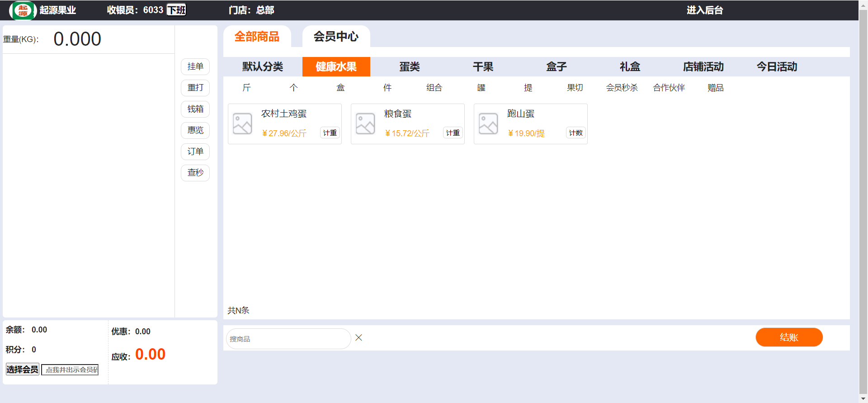Filter by the 斤 subcategory

pos(246,87)
